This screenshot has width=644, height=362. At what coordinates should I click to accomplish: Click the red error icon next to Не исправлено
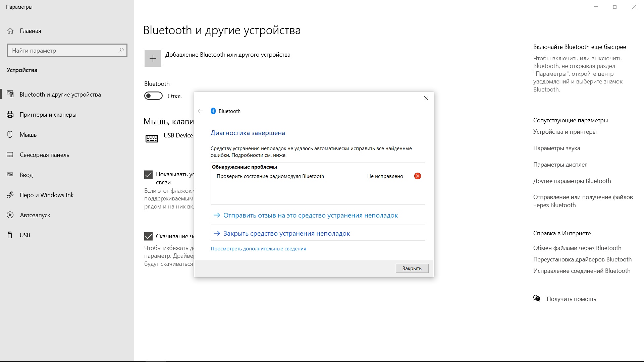pos(418,176)
